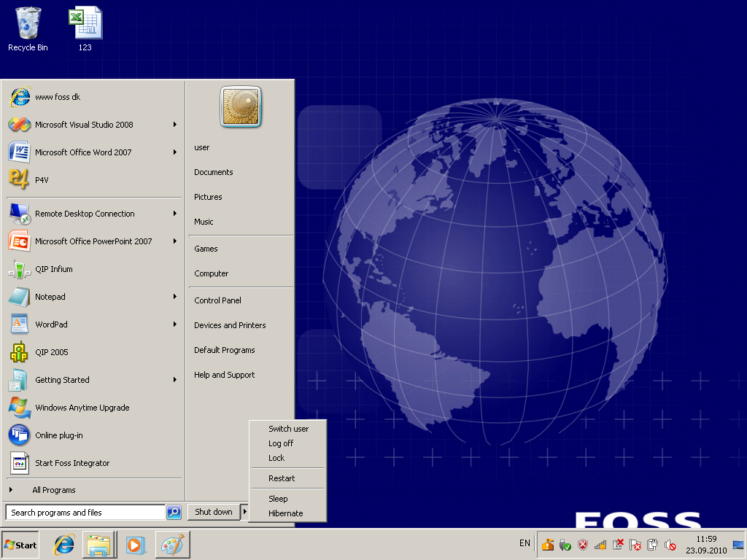This screenshot has width=747, height=560.
Task: Click the Start button
Action: (x=20, y=545)
